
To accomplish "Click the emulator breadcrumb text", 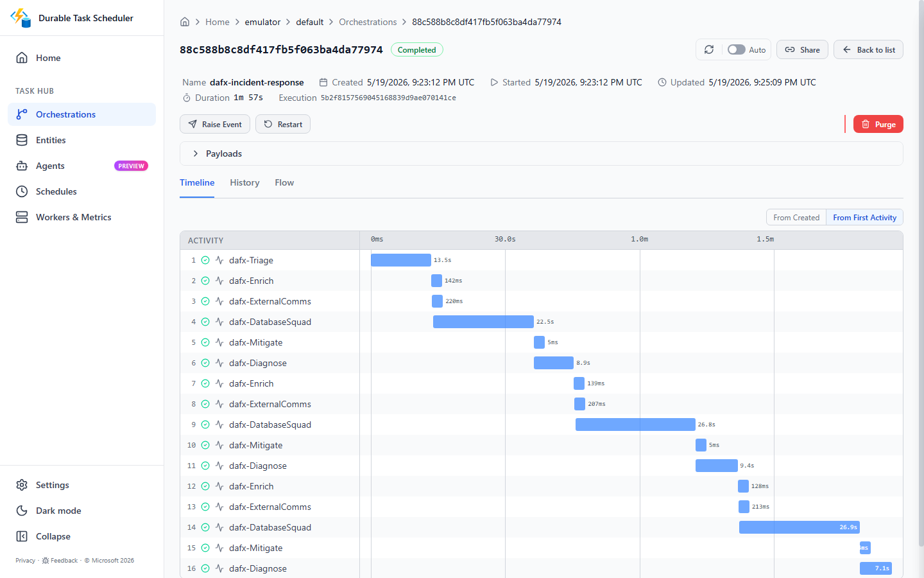I will 262,22.
